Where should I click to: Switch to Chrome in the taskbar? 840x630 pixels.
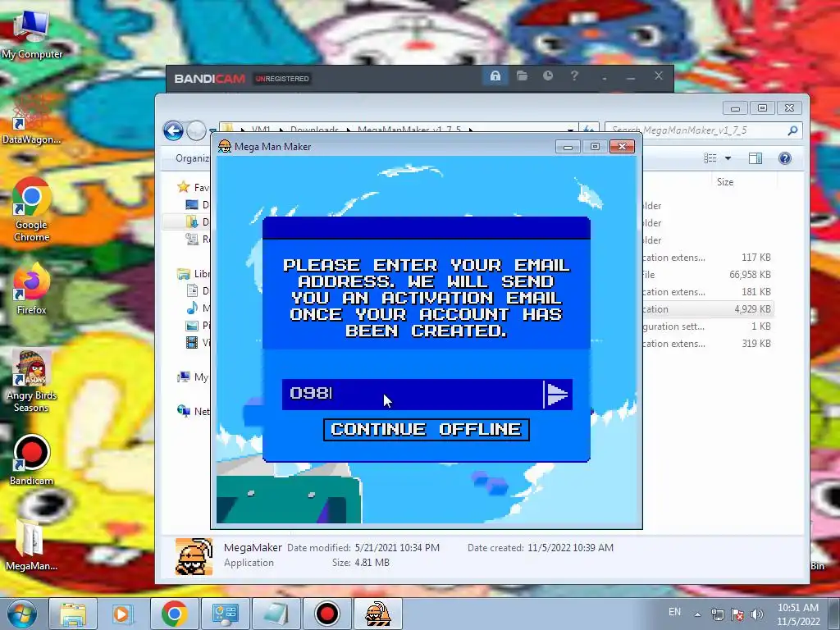(x=174, y=614)
